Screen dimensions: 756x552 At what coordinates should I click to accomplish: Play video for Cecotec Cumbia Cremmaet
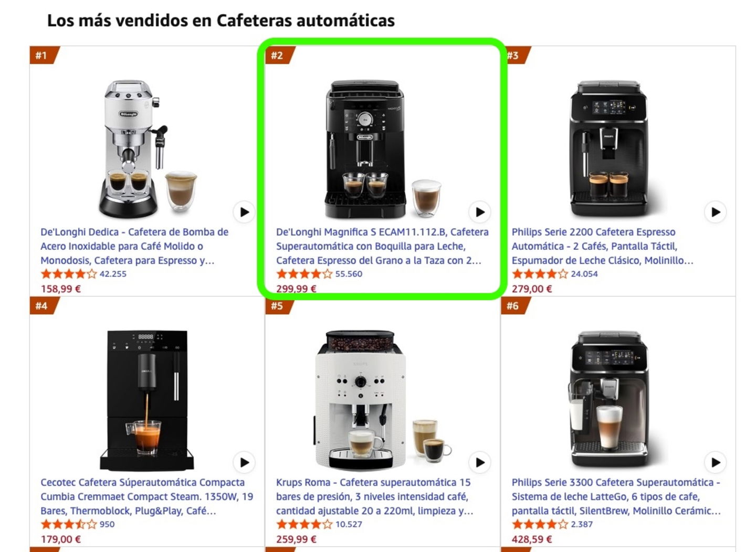tap(244, 462)
